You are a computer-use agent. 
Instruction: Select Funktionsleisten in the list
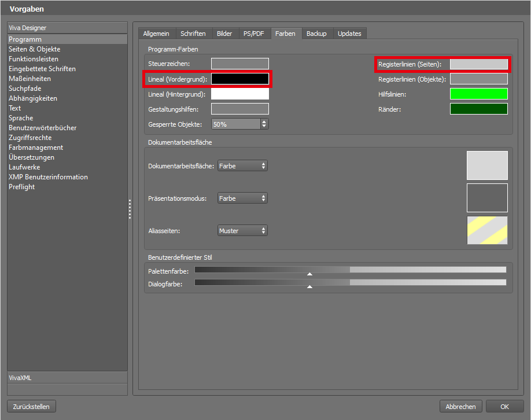pos(68,59)
